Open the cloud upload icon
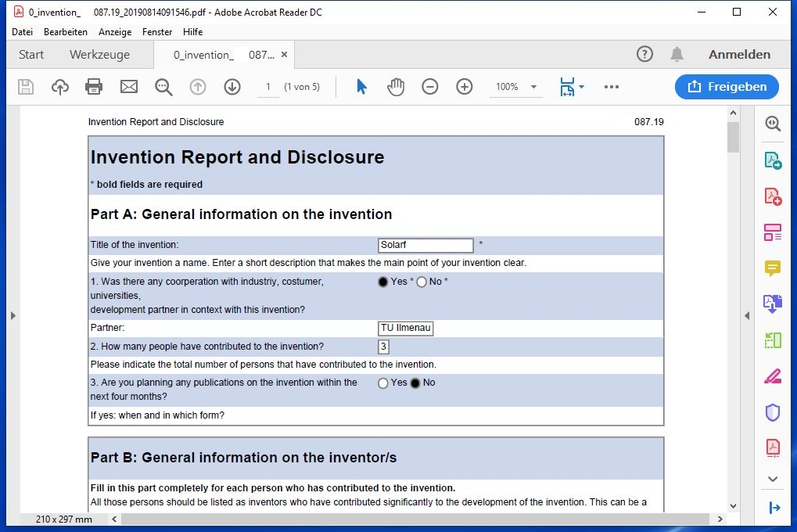This screenshot has height=532, width=797. (x=60, y=87)
